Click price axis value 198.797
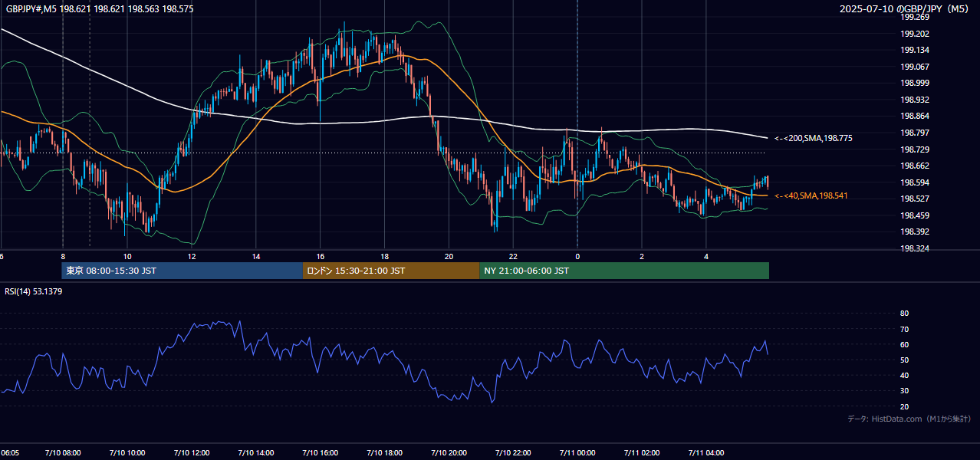The image size is (980, 460). (915, 133)
